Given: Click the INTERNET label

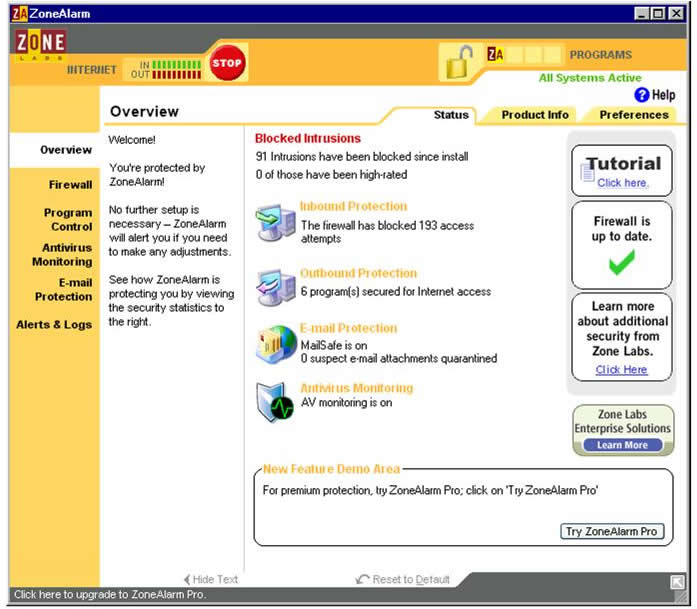Looking at the screenshot, I should coord(92,70).
